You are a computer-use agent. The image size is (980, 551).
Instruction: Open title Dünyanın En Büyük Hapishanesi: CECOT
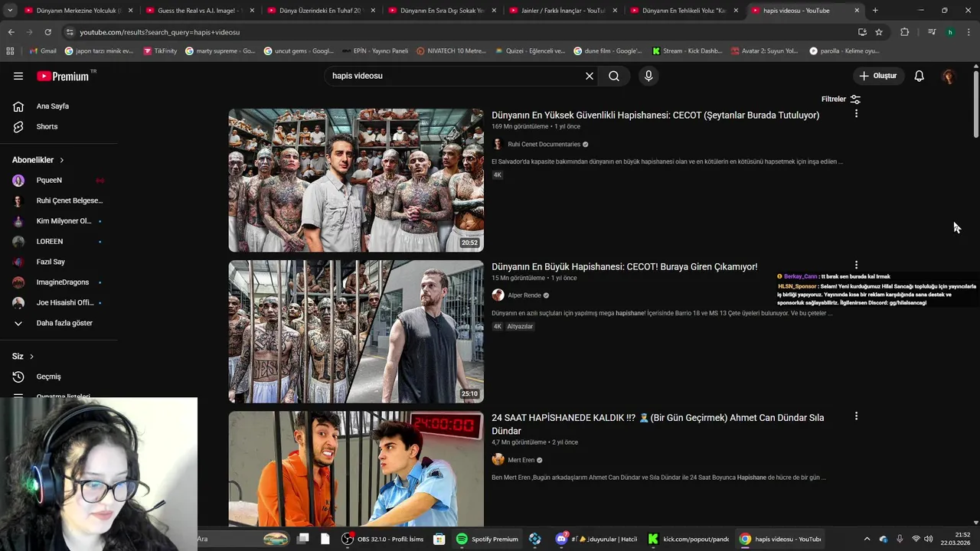[625, 266]
